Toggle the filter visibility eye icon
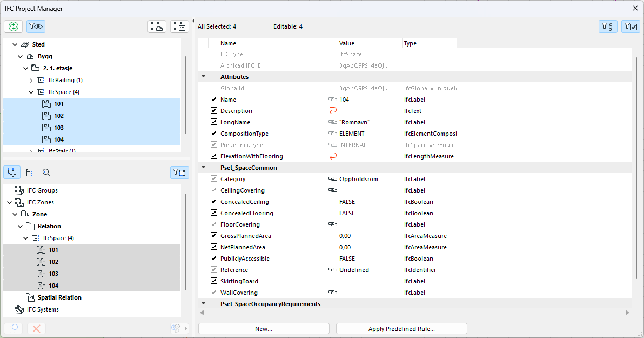The height and width of the screenshot is (338, 644). pos(36,26)
